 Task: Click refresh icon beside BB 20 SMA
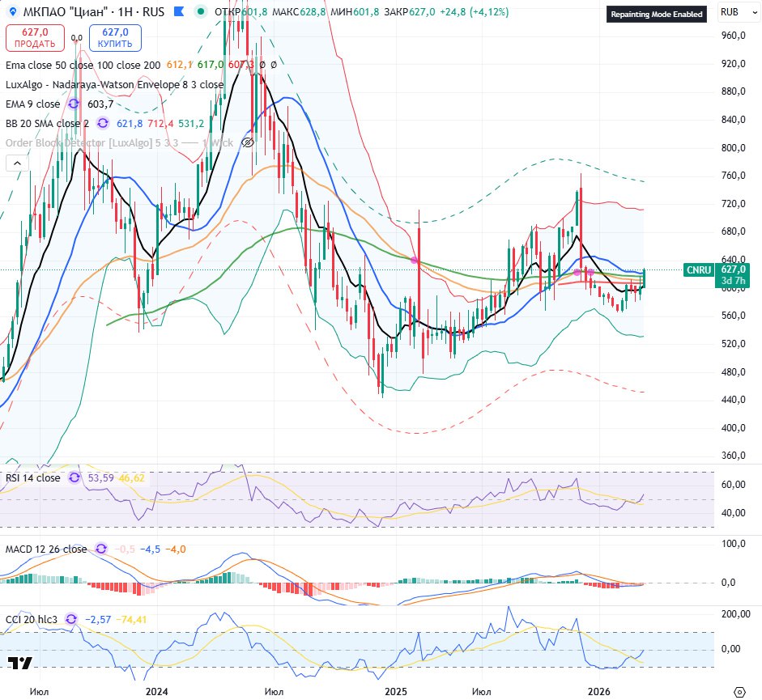pyautogui.click(x=103, y=123)
